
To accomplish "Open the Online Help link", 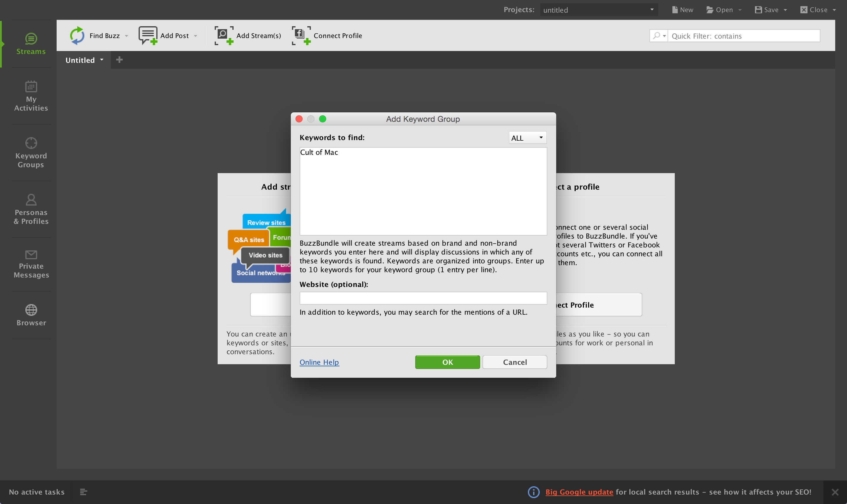I will (319, 362).
